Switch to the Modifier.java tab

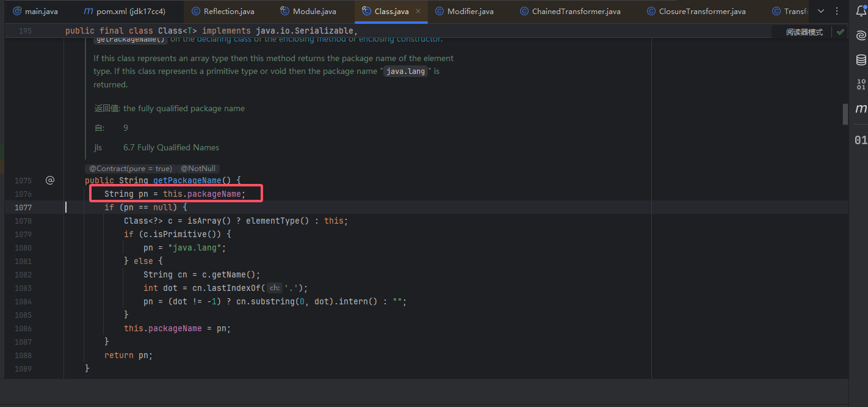(465, 11)
